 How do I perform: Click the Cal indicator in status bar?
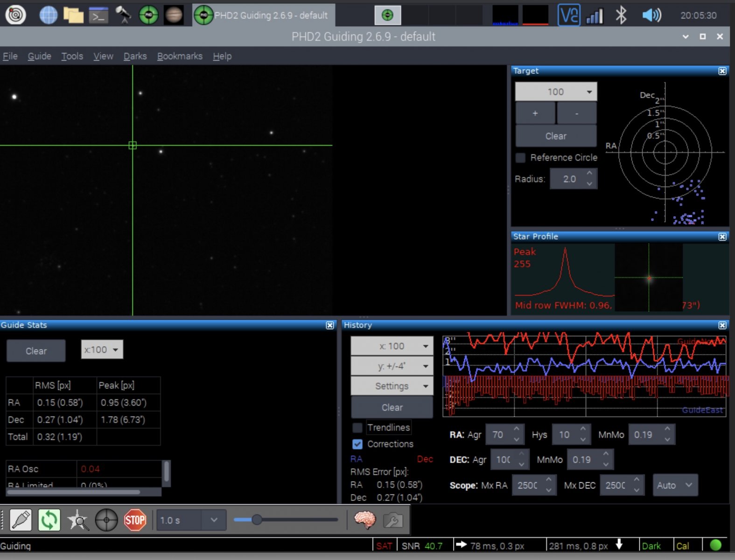(x=683, y=546)
